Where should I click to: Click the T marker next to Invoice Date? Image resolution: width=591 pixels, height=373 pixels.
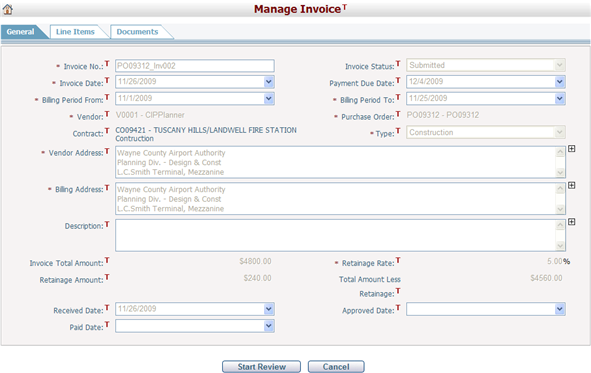pyautogui.click(x=107, y=80)
